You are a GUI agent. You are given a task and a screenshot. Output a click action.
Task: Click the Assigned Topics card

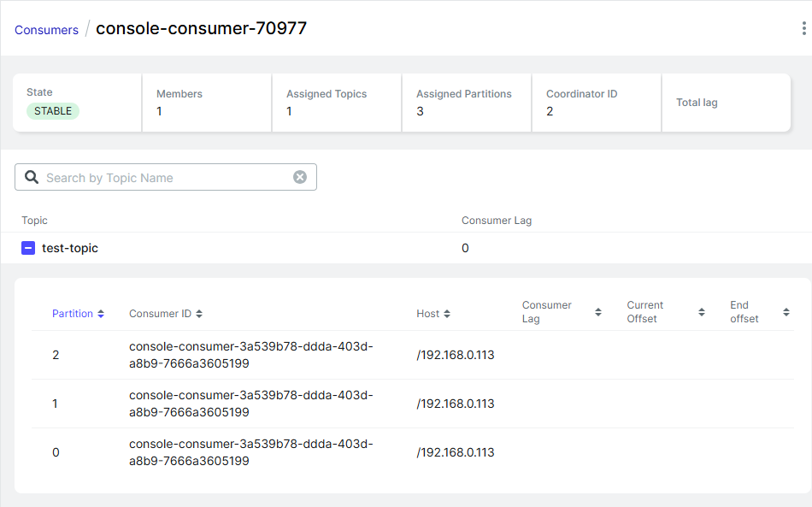click(x=337, y=103)
